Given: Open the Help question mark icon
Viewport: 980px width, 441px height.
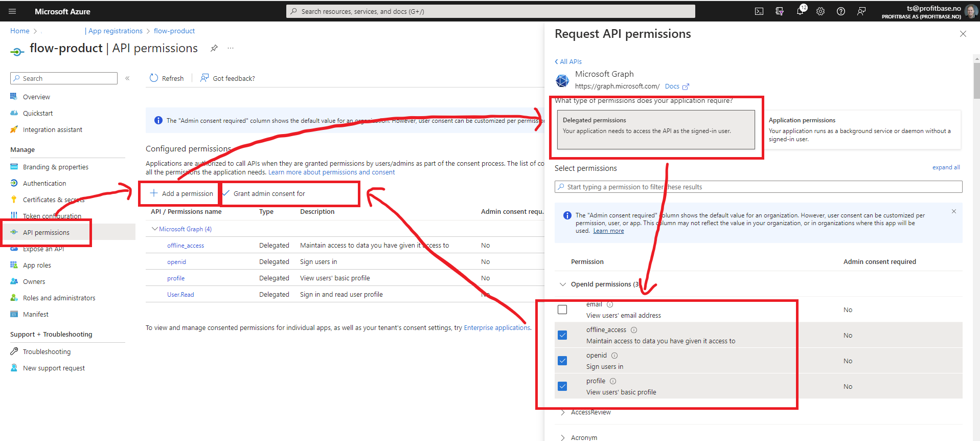Looking at the screenshot, I should (841, 11).
